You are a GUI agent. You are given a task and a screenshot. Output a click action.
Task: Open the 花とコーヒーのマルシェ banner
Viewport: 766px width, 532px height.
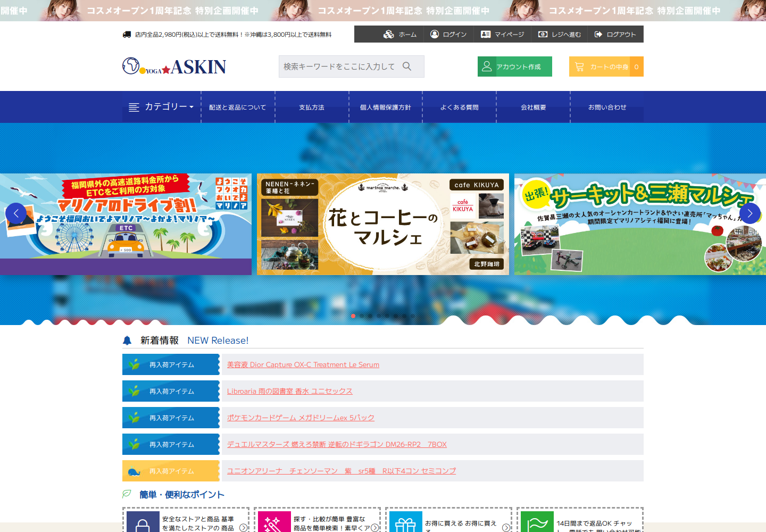tap(383, 224)
